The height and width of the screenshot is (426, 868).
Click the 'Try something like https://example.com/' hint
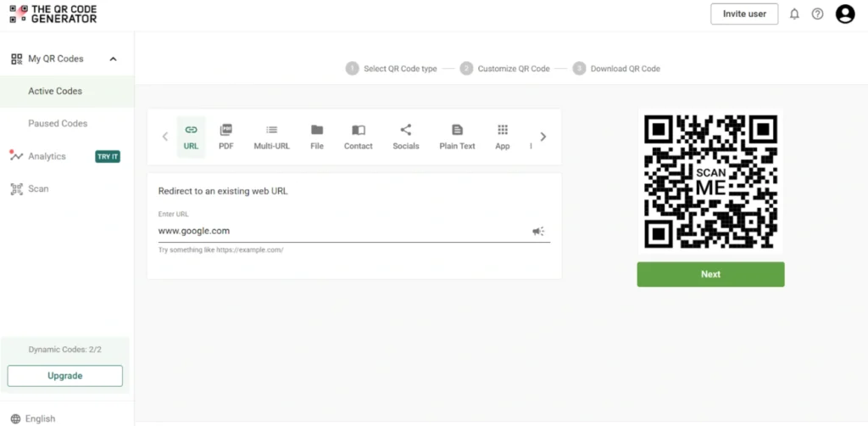click(221, 249)
